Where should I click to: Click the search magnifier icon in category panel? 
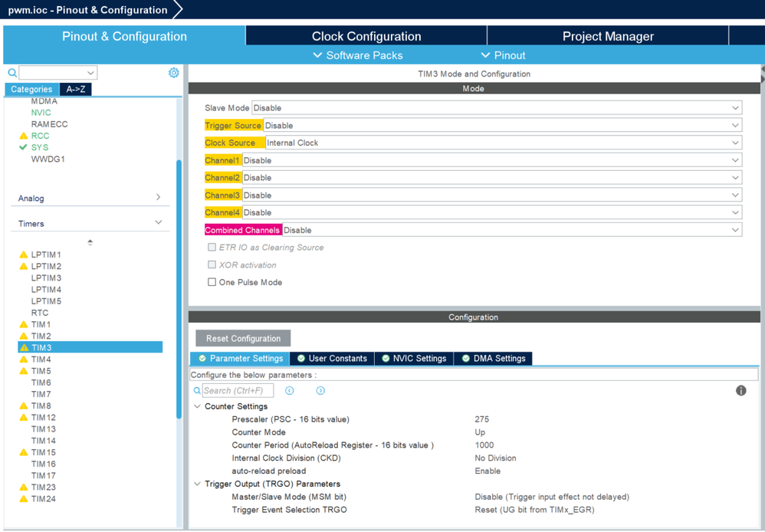click(12, 73)
